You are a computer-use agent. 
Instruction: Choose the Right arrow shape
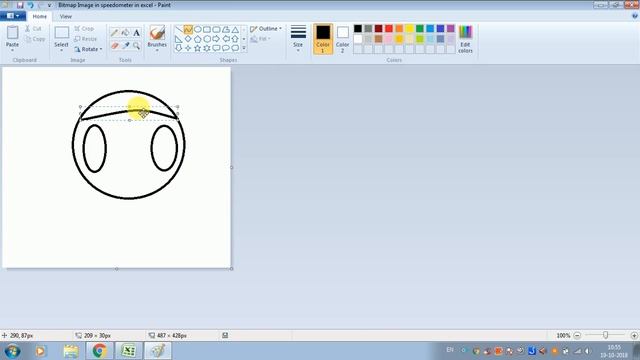click(216, 39)
